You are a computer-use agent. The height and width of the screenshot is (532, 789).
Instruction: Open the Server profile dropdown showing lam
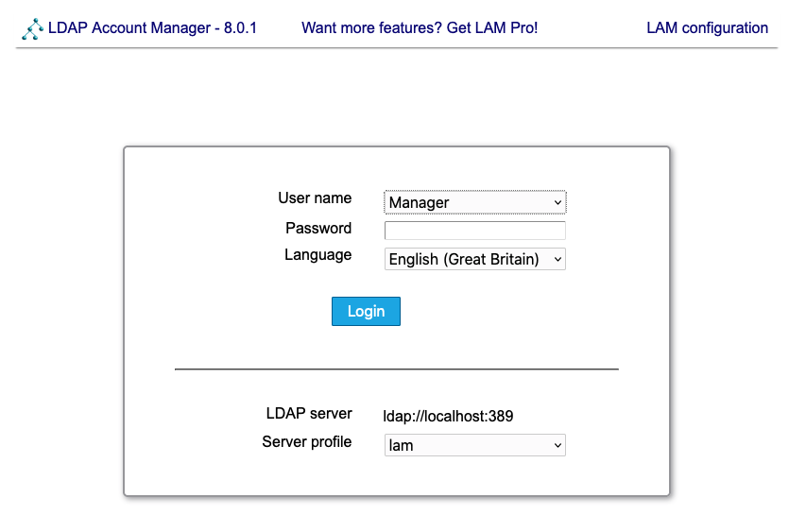tap(474, 445)
